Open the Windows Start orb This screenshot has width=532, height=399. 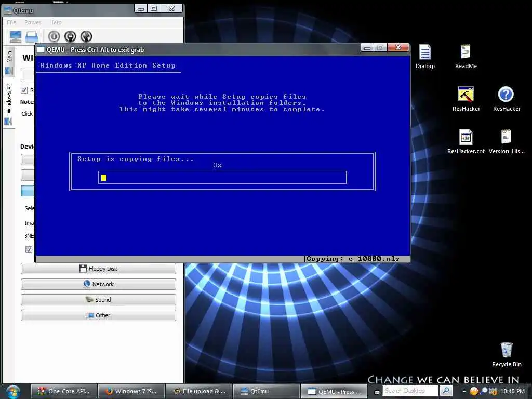[13, 392]
